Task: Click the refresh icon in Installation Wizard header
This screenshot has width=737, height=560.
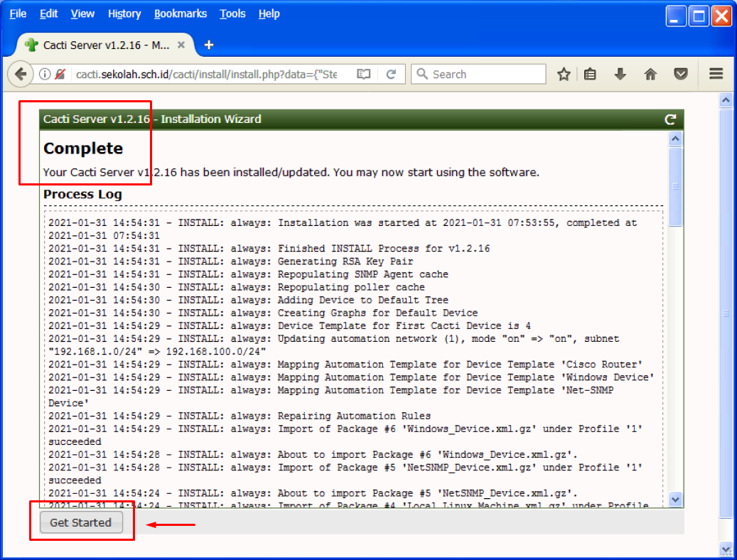Action: point(669,119)
